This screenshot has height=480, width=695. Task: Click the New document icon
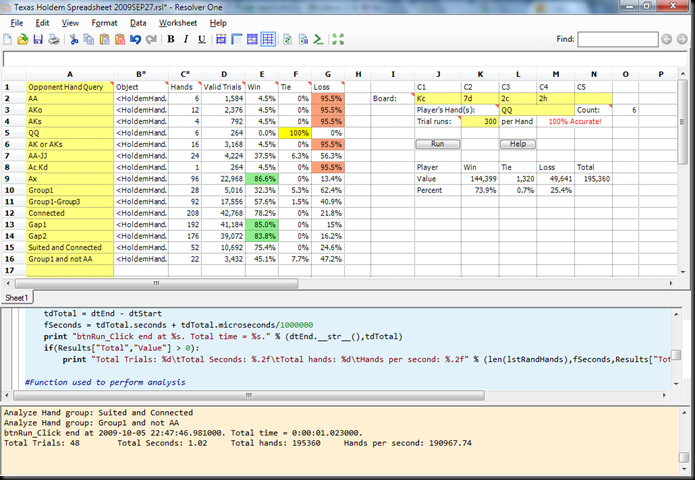pyautogui.click(x=9, y=40)
